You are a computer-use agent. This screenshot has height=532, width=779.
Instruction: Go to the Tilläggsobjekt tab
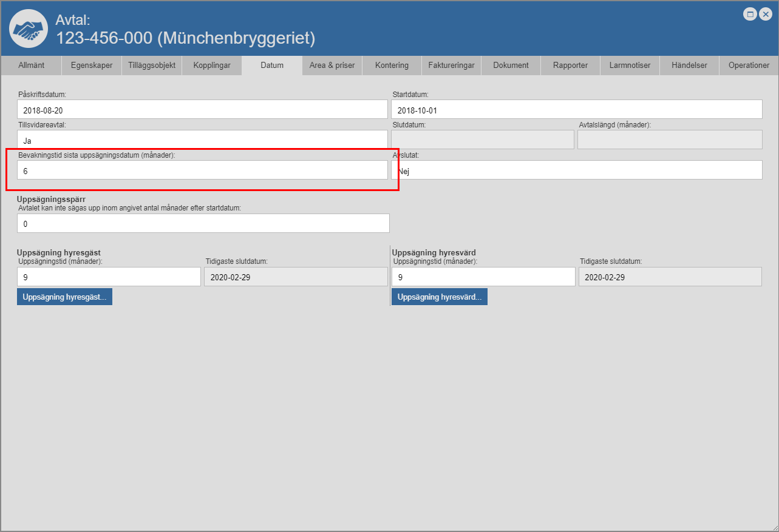[152, 66]
